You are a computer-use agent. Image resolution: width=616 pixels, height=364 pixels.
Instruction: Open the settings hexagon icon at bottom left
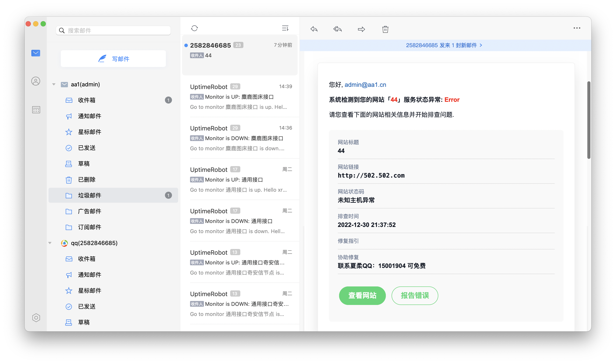(x=36, y=318)
